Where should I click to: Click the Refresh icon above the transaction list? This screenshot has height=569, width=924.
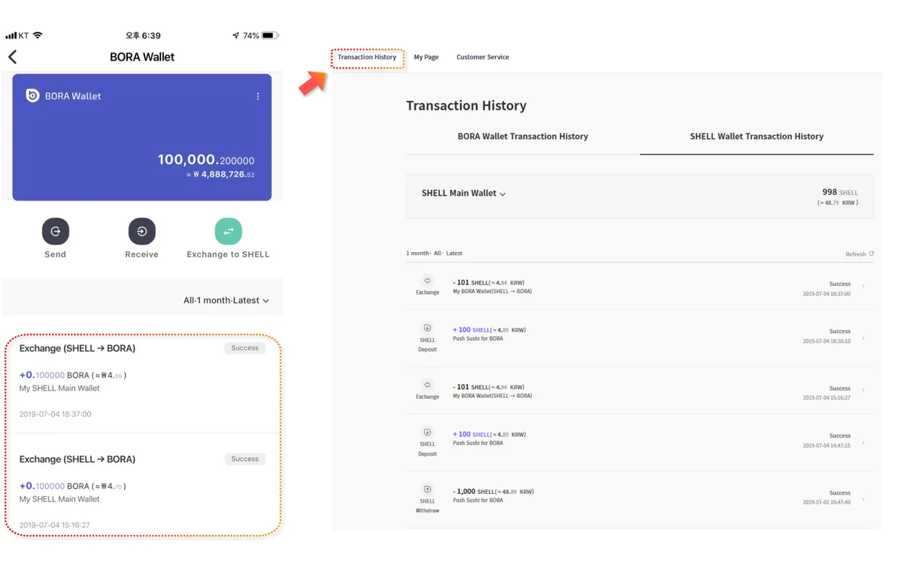point(871,253)
